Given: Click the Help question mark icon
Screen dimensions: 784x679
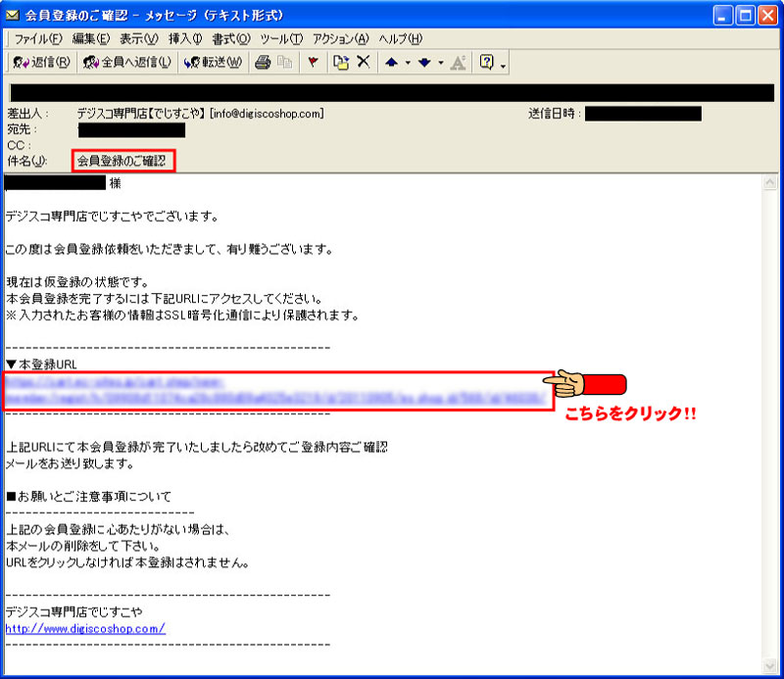Looking at the screenshot, I should coord(486,62).
